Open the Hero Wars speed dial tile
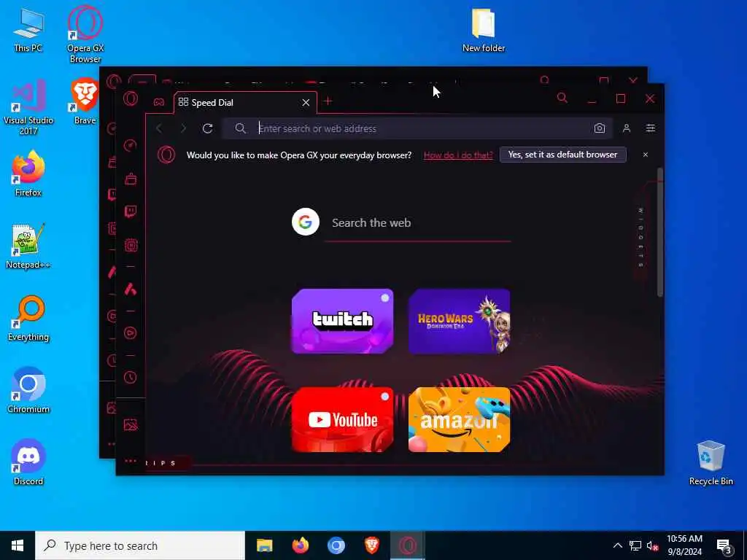This screenshot has height=560, width=747. [460, 321]
